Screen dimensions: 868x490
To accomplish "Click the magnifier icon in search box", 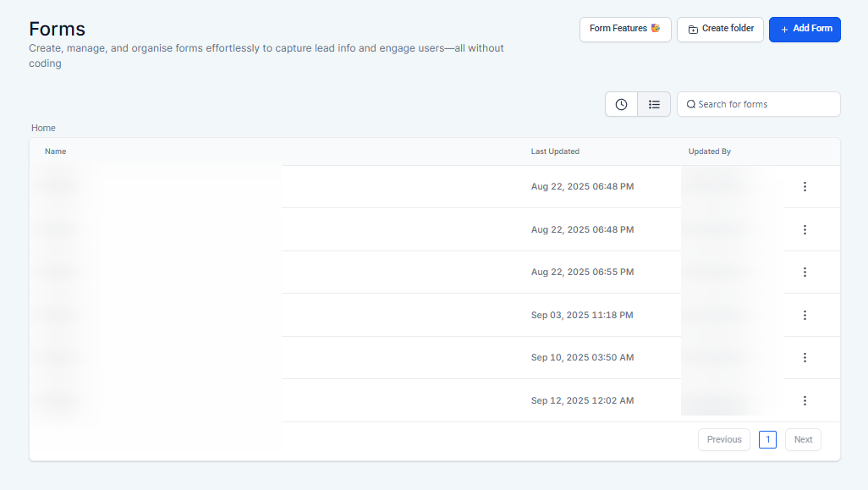I will click(691, 104).
